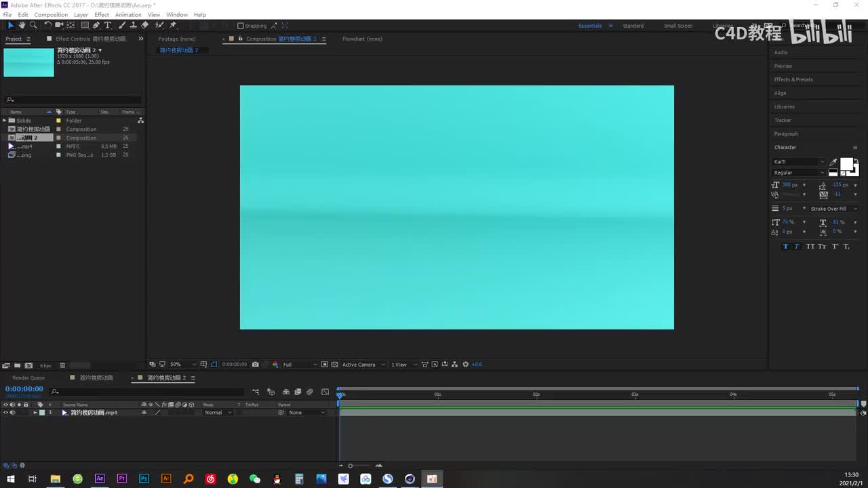Select the Pen tool

tap(96, 25)
